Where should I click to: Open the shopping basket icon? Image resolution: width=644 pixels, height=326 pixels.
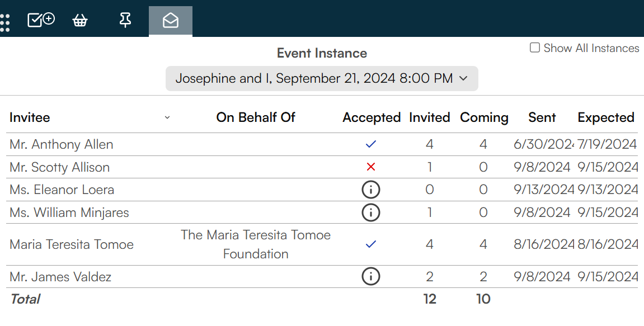(x=80, y=20)
